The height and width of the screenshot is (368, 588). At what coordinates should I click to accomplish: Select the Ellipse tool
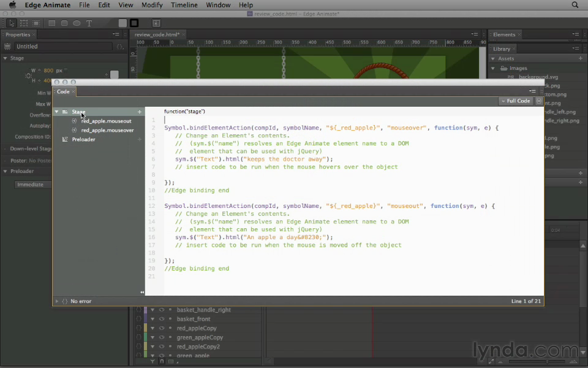point(77,23)
